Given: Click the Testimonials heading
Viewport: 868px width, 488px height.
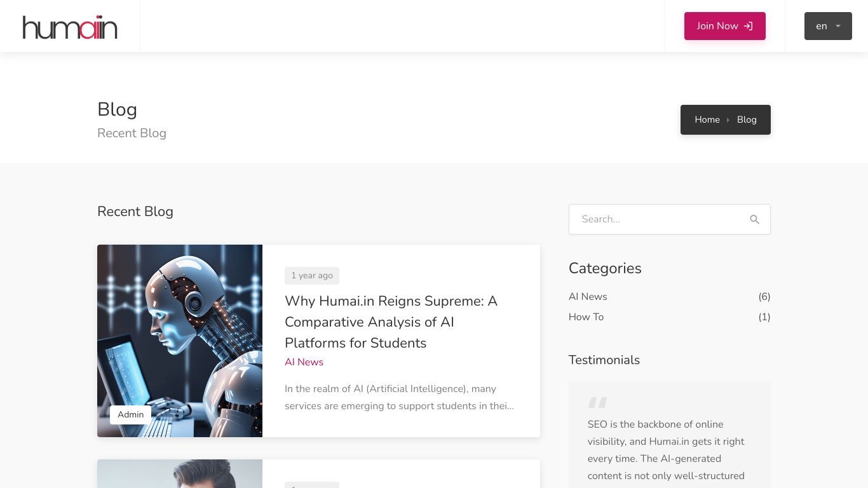Looking at the screenshot, I should 604,360.
